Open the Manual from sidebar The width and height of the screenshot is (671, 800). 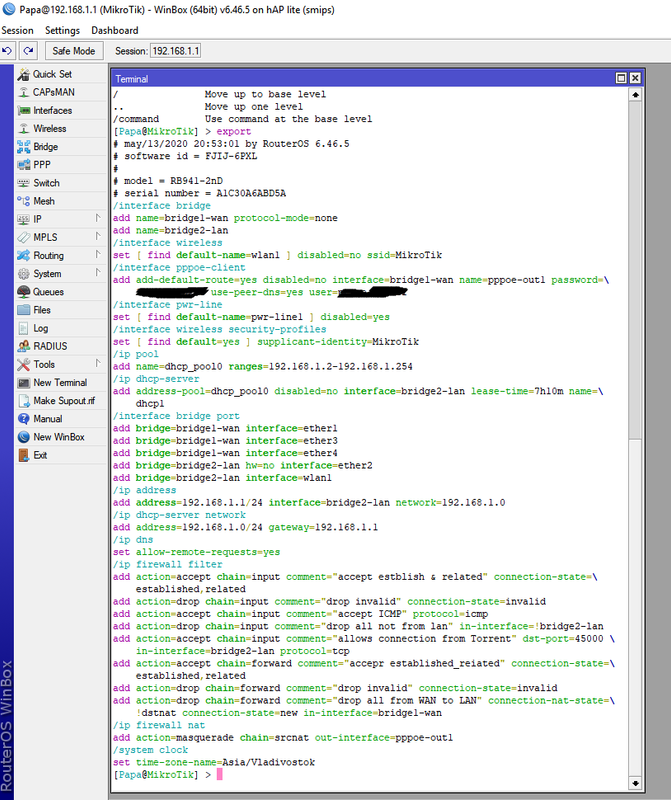tap(61, 419)
